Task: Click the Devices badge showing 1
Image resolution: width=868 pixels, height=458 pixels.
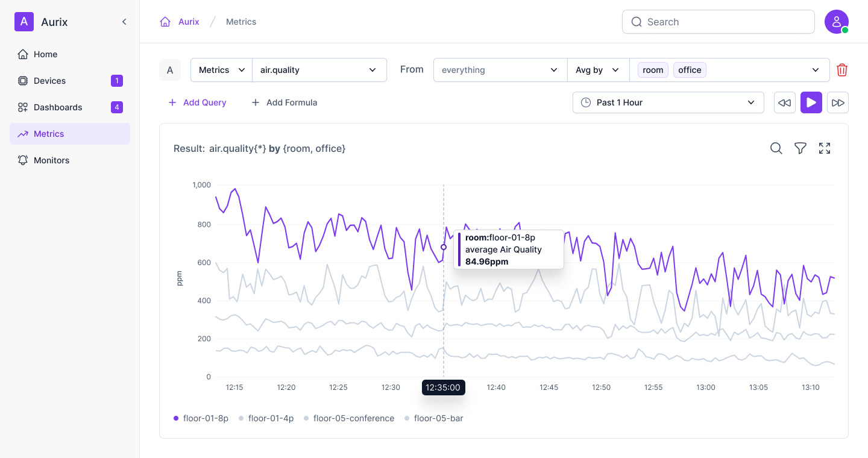Action: click(x=117, y=81)
